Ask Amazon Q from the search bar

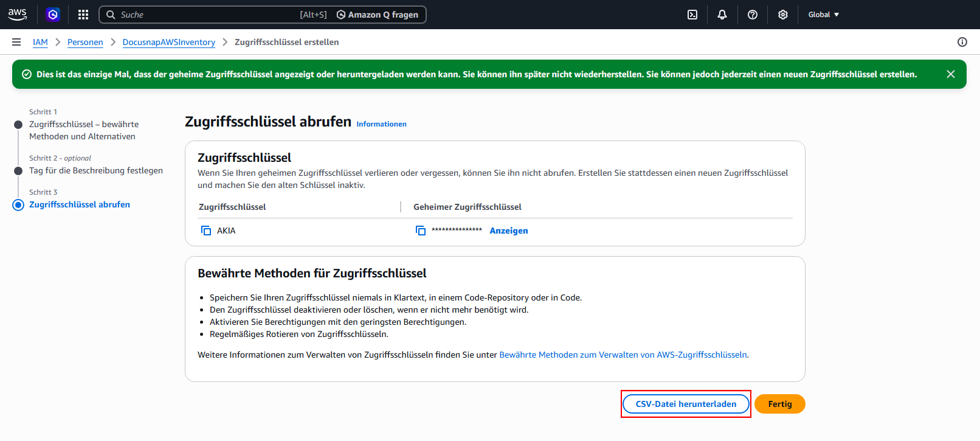[378, 15]
